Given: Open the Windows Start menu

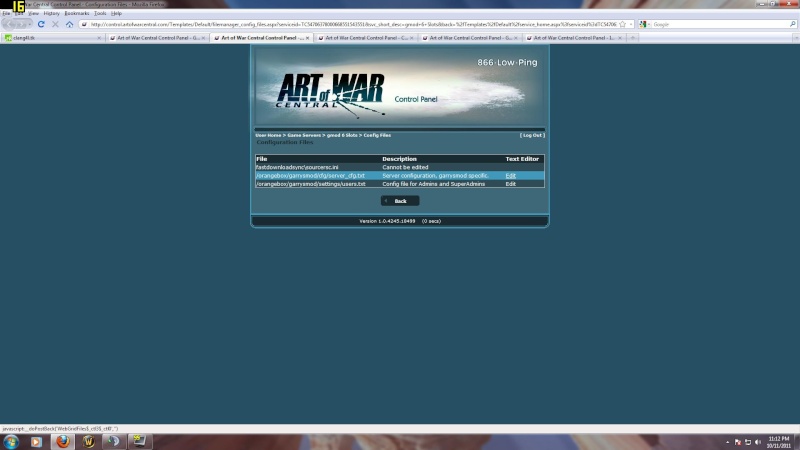Looking at the screenshot, I should tap(11, 442).
